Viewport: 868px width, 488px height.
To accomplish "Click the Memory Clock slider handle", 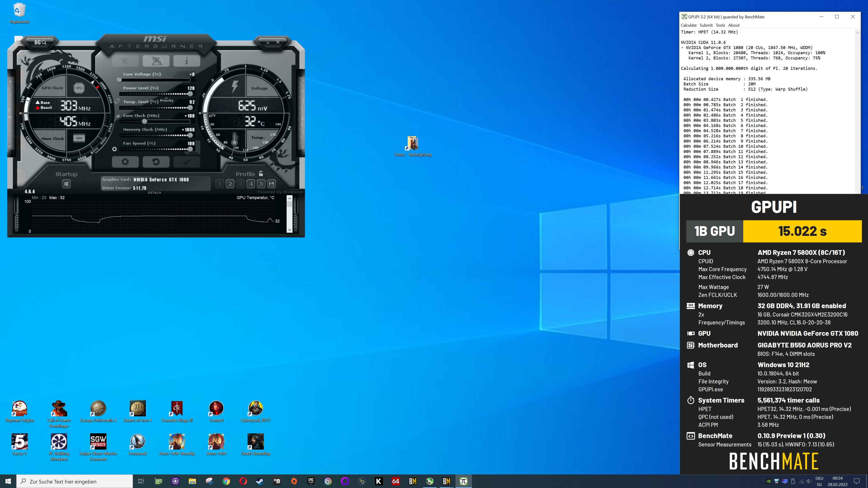I will pyautogui.click(x=190, y=135).
